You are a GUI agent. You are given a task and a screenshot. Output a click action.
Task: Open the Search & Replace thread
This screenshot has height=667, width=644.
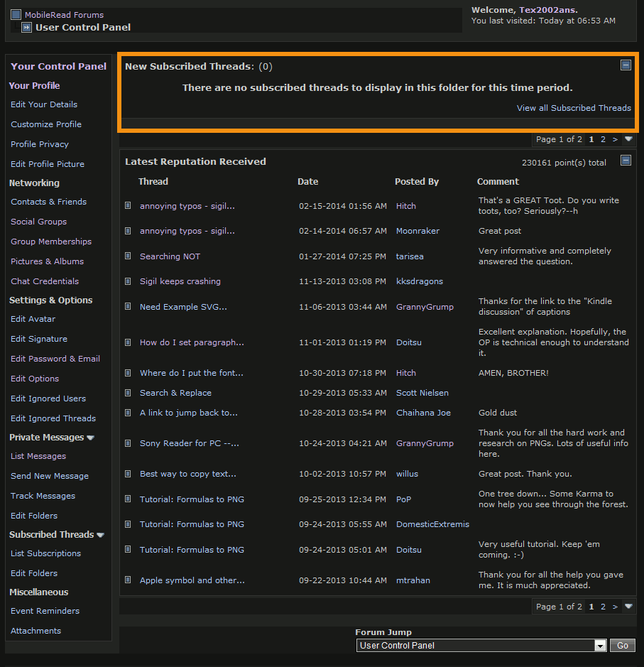[175, 393]
